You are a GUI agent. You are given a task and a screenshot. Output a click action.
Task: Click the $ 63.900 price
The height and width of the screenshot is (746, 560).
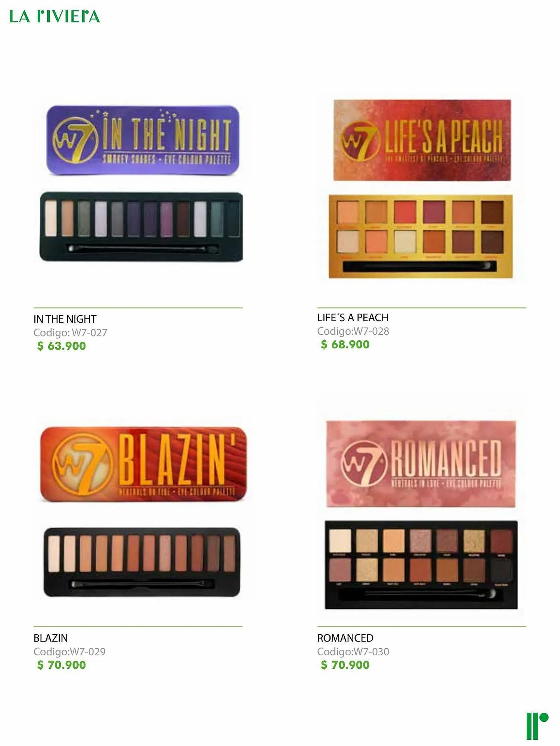pyautogui.click(x=62, y=346)
